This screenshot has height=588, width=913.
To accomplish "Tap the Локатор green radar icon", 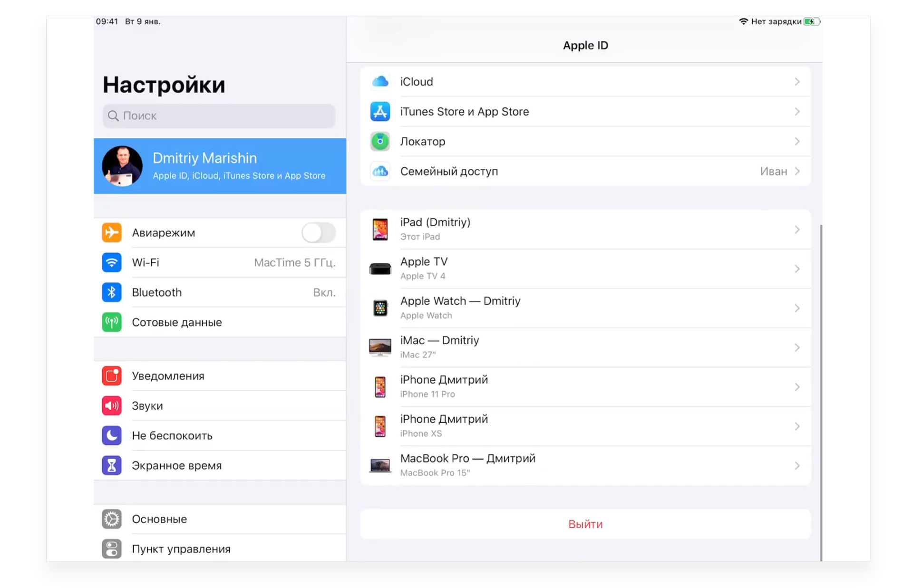I will point(380,141).
